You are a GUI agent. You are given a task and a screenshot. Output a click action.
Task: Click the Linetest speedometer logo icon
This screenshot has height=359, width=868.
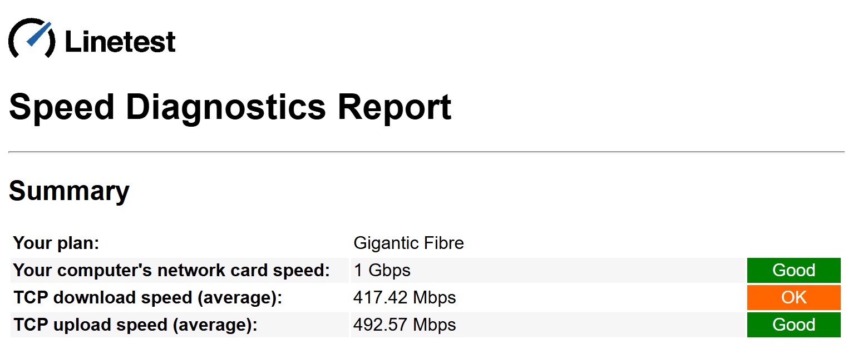pyautogui.click(x=32, y=38)
